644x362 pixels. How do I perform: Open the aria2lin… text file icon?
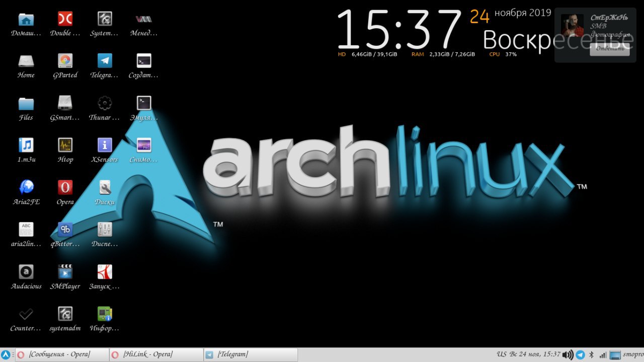[26, 230]
